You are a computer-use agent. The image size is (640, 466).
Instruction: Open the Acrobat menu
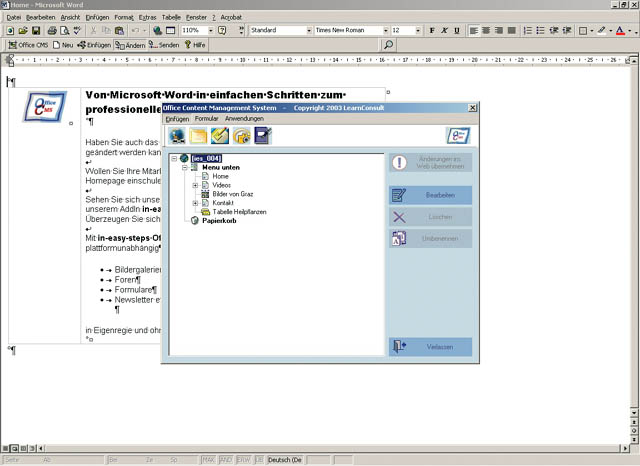click(231, 17)
